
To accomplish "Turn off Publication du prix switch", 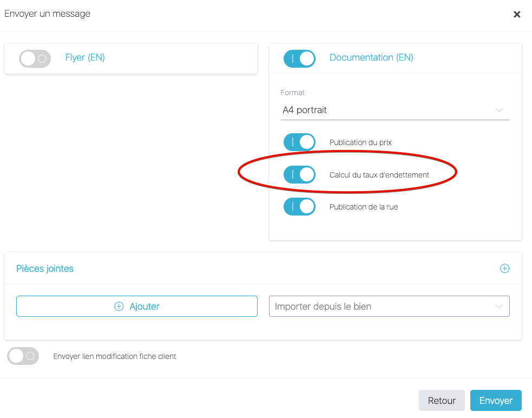I will [299, 142].
